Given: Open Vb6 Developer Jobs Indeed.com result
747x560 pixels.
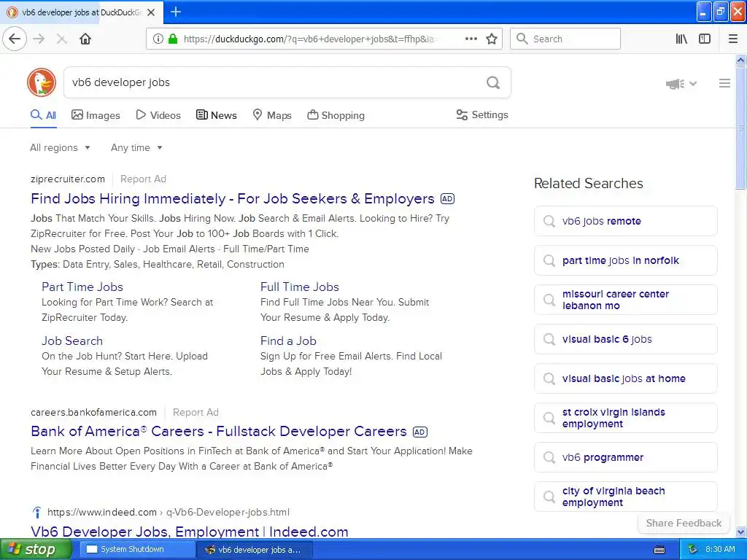Looking at the screenshot, I should 190,531.
